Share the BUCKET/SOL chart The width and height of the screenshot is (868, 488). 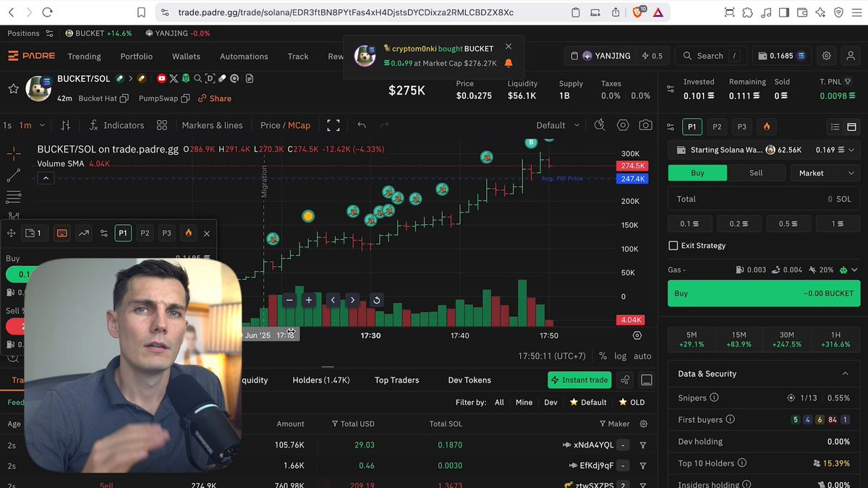(215, 98)
